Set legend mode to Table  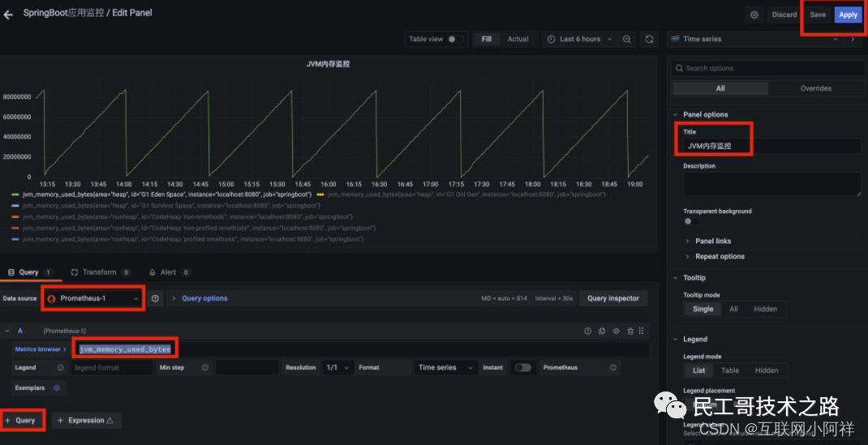pos(730,370)
